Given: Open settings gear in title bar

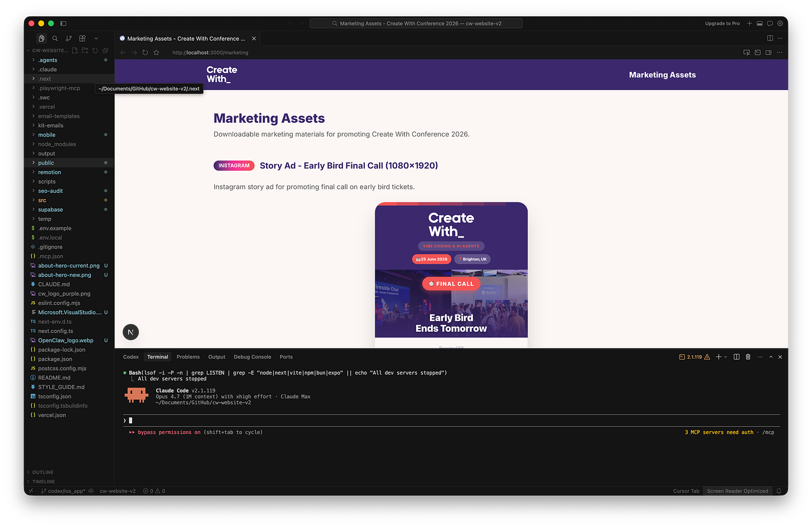Looking at the screenshot, I should [780, 23].
